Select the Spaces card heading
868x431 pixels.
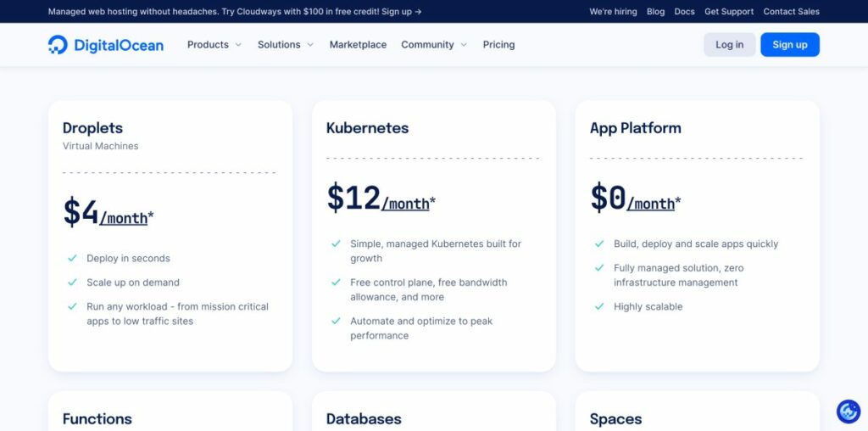(x=615, y=419)
